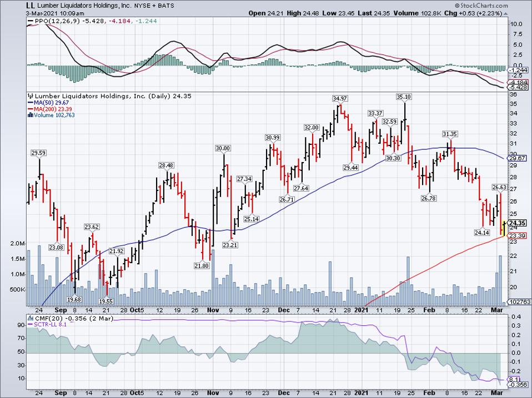Click the 26.71 low price label
The width and height of the screenshot is (532, 398).
coord(287,199)
